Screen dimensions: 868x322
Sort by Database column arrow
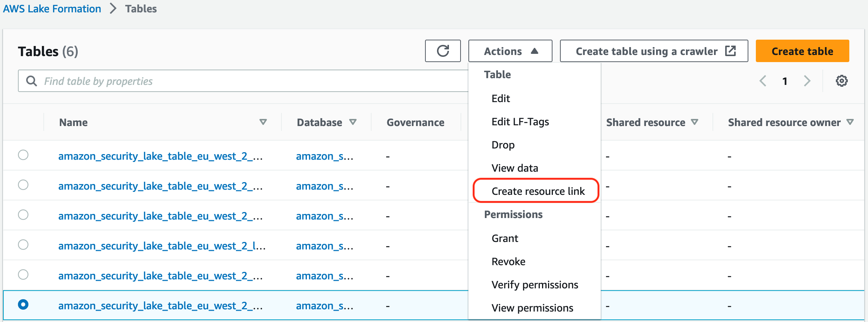point(353,122)
